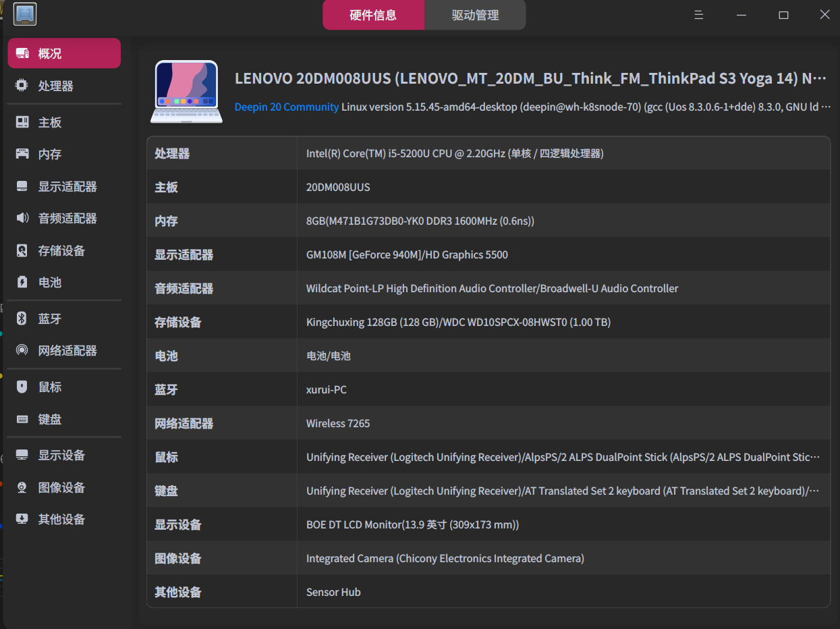The width and height of the screenshot is (840, 629).
Task: Select the 键盘 row label in the table
Action: point(166,491)
